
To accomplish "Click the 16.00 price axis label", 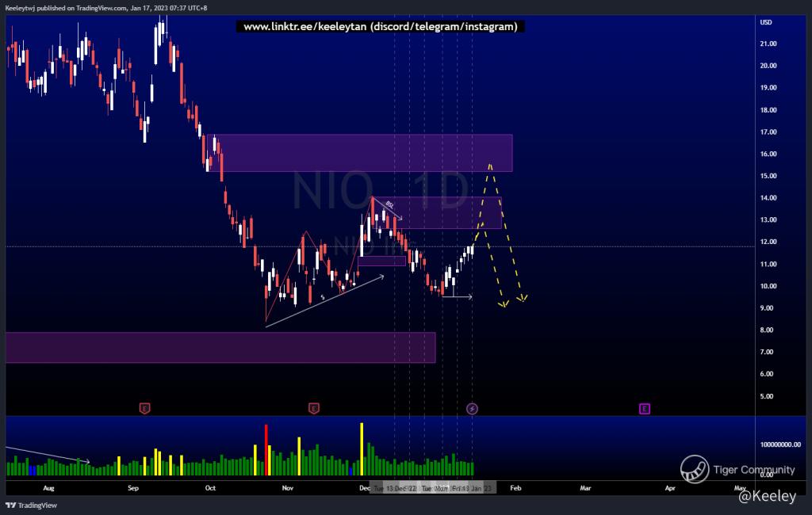I will (x=768, y=154).
